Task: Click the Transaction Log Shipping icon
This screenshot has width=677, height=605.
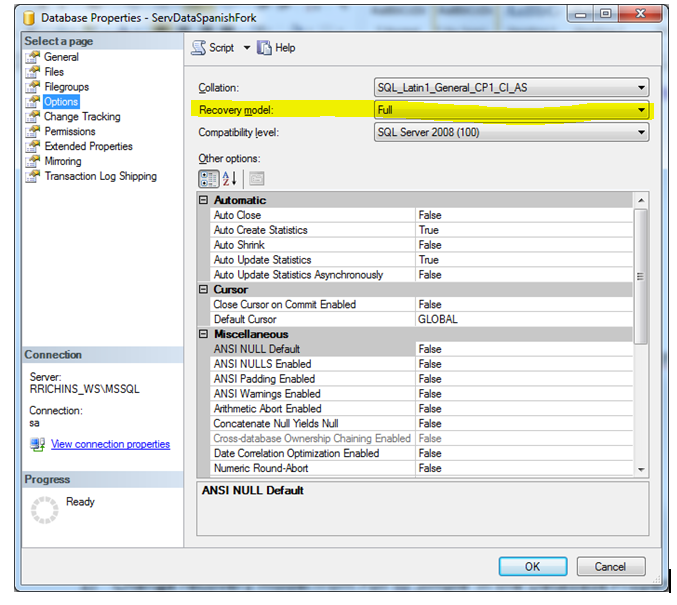Action: [32, 176]
